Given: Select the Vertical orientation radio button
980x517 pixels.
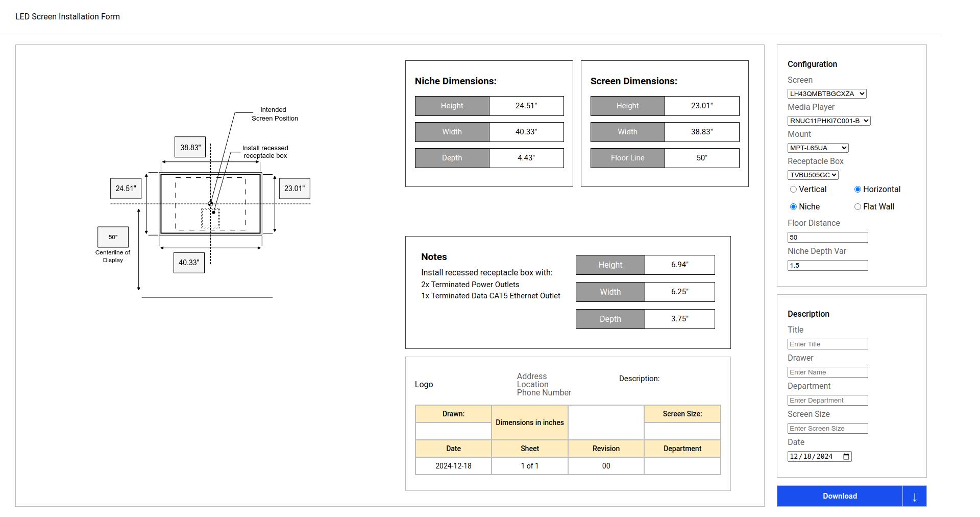Looking at the screenshot, I should pyautogui.click(x=793, y=190).
